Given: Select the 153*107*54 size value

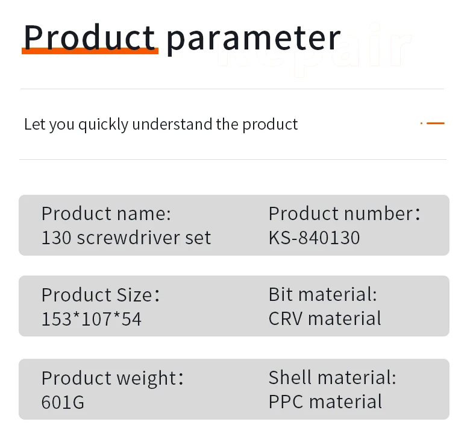Looking at the screenshot, I should pyautogui.click(x=92, y=319).
